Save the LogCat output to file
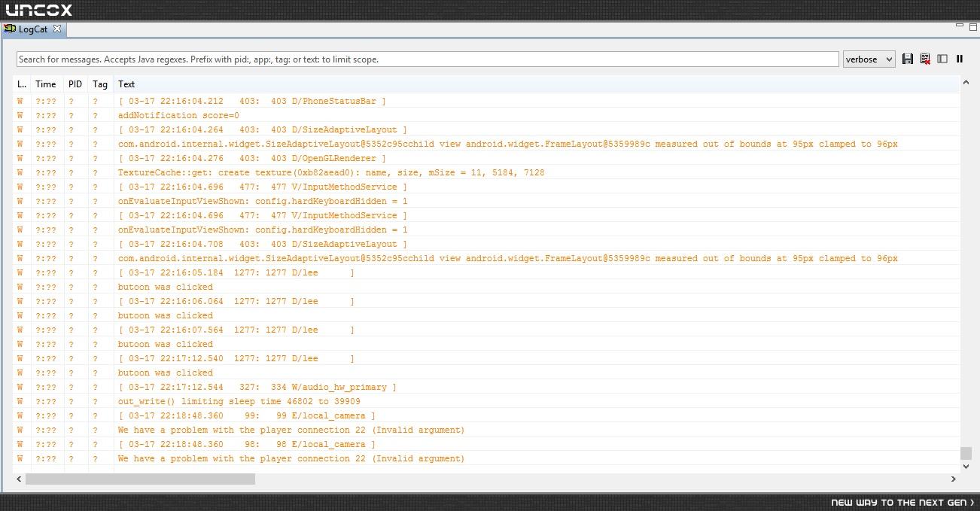 click(908, 59)
